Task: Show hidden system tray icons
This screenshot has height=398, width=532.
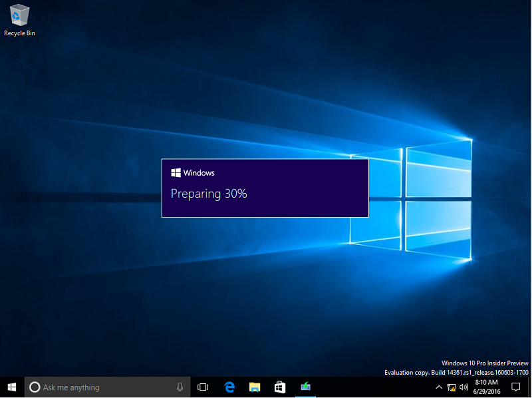Action: [x=439, y=387]
